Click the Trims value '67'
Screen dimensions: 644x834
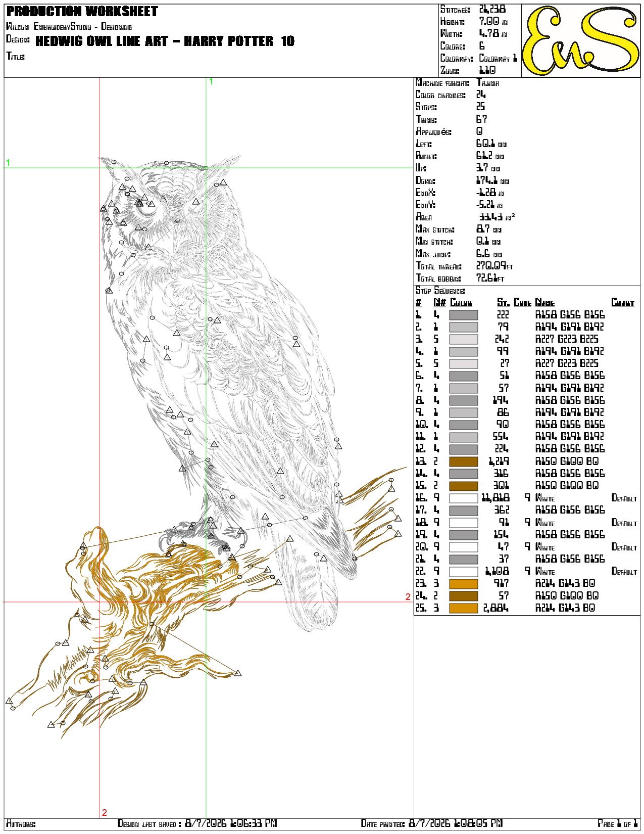point(482,119)
